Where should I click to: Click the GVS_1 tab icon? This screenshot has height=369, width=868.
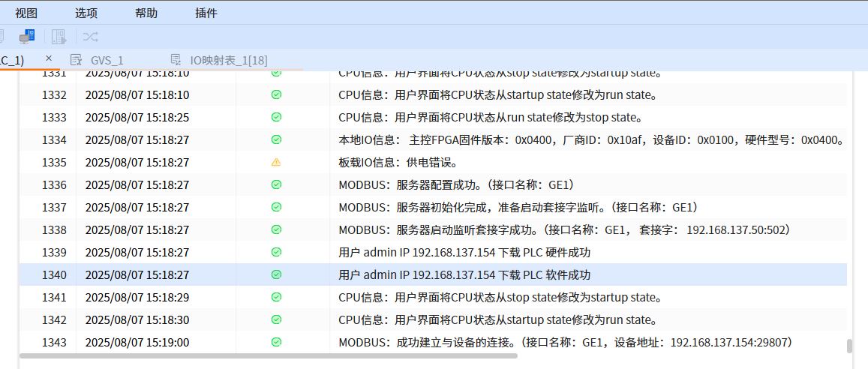pos(76,60)
